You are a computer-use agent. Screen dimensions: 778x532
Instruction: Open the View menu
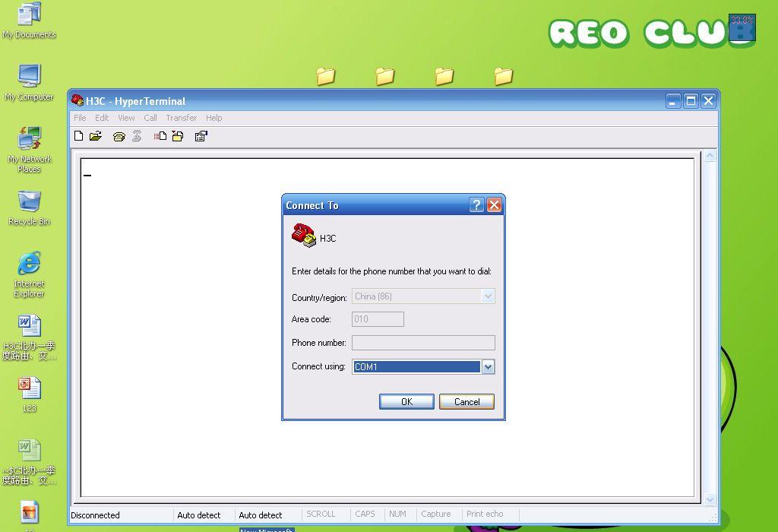(126, 118)
